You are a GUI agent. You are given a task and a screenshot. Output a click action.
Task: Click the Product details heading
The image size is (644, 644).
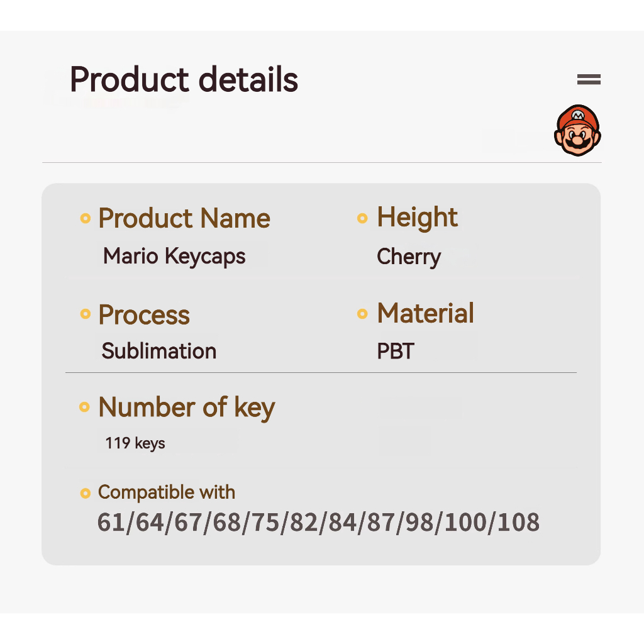pos(184,80)
